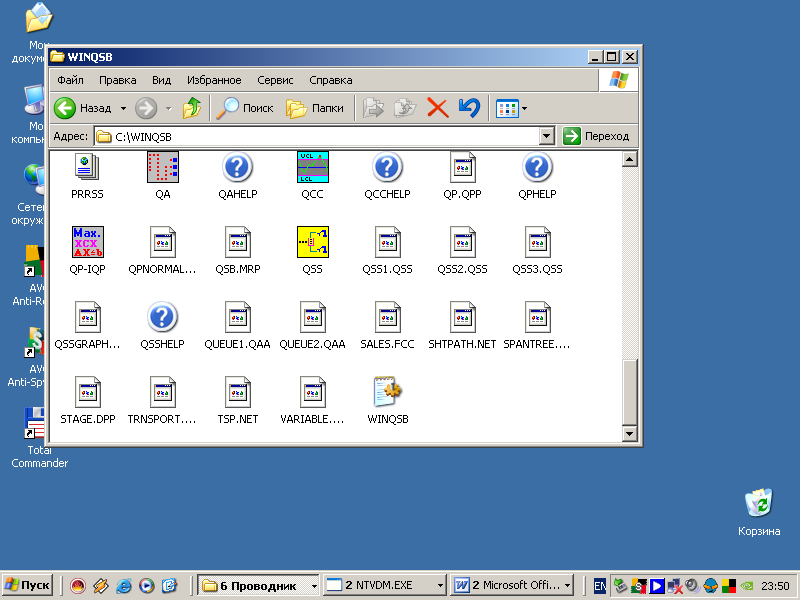Select the QP-IQP program icon

point(88,242)
